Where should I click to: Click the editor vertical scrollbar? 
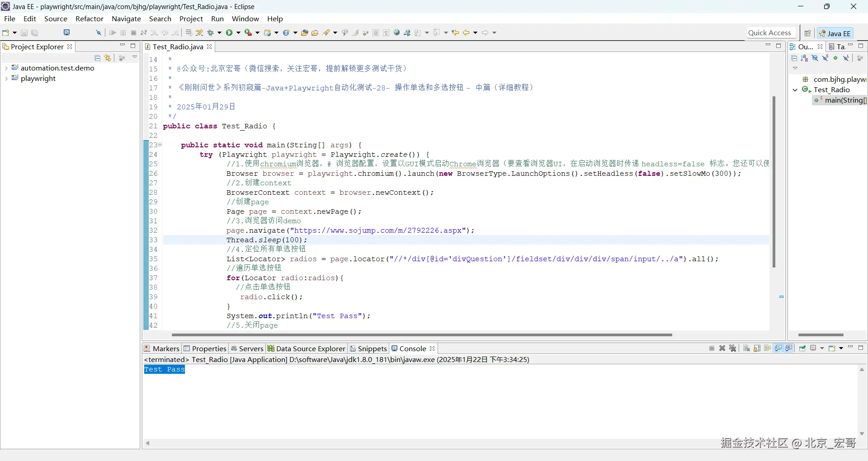[774, 182]
